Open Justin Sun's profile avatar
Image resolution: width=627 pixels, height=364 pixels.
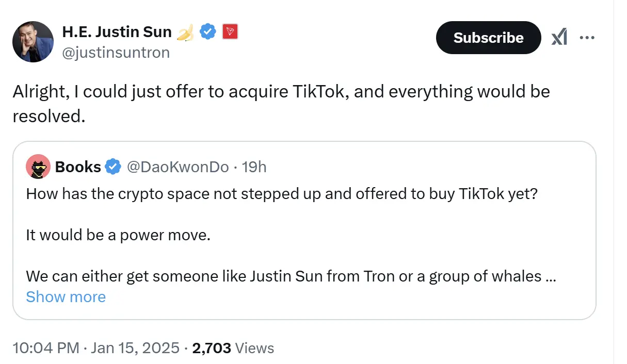(33, 42)
